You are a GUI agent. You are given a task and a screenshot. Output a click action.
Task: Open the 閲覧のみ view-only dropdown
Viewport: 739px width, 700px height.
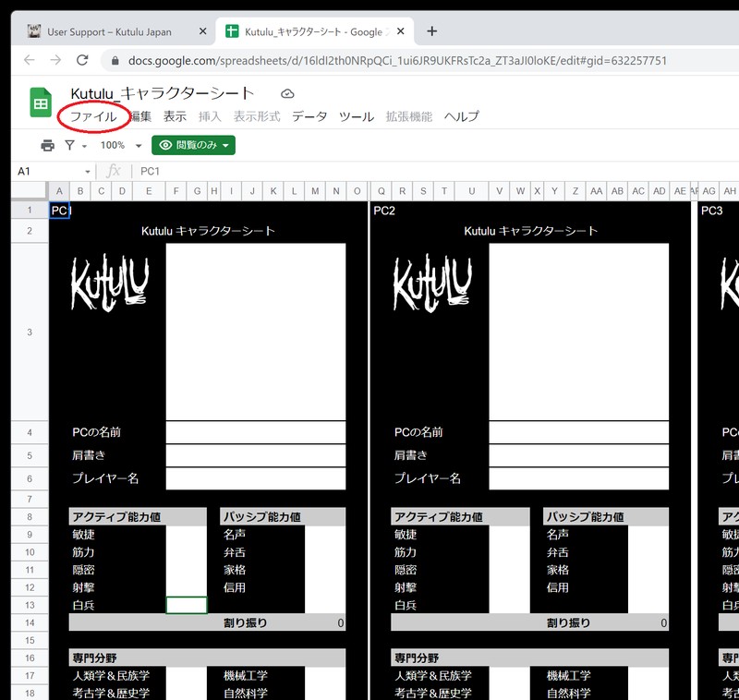193,145
